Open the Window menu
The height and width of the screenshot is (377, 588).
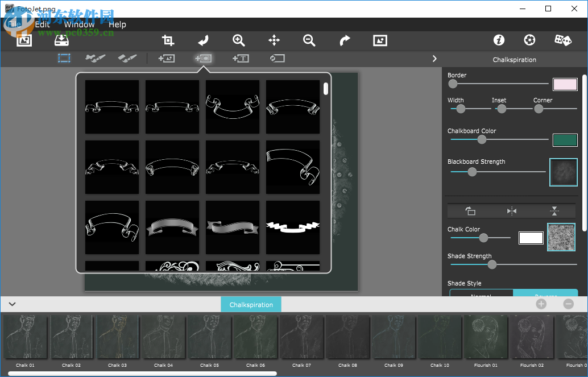79,24
